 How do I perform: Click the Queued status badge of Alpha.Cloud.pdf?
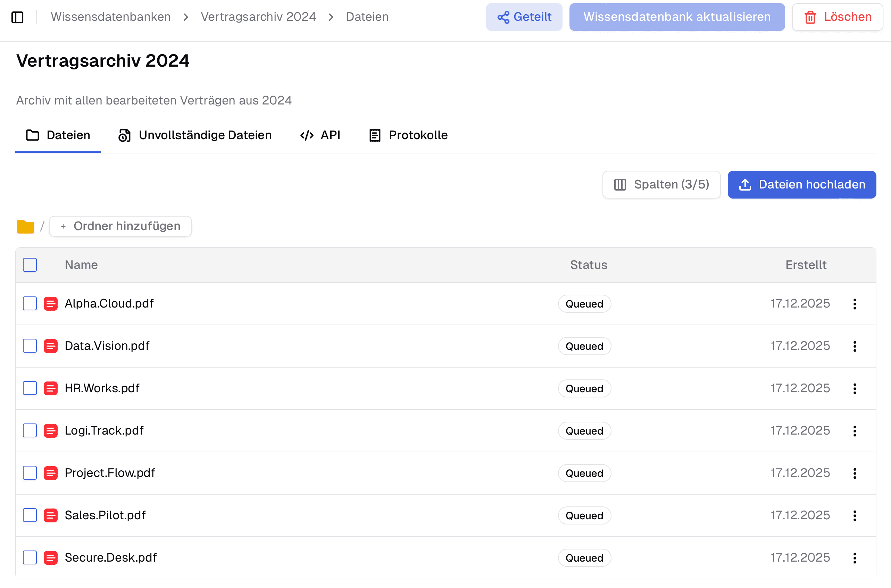tap(584, 304)
